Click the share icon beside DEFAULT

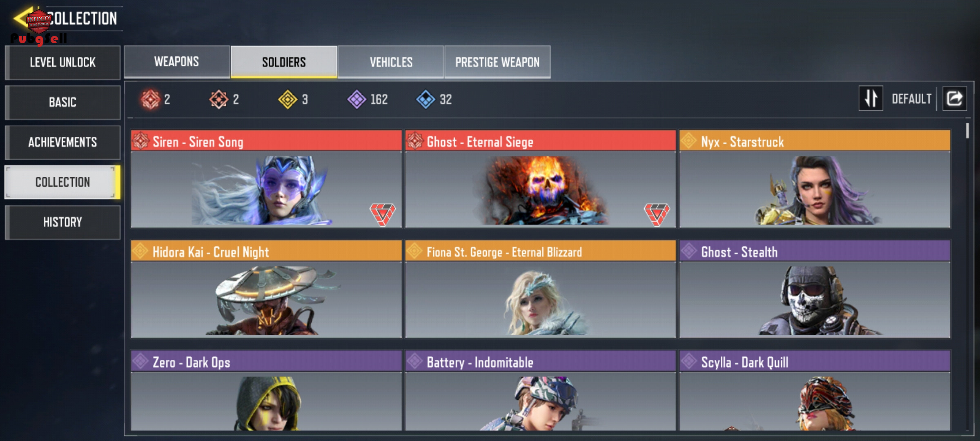click(954, 98)
